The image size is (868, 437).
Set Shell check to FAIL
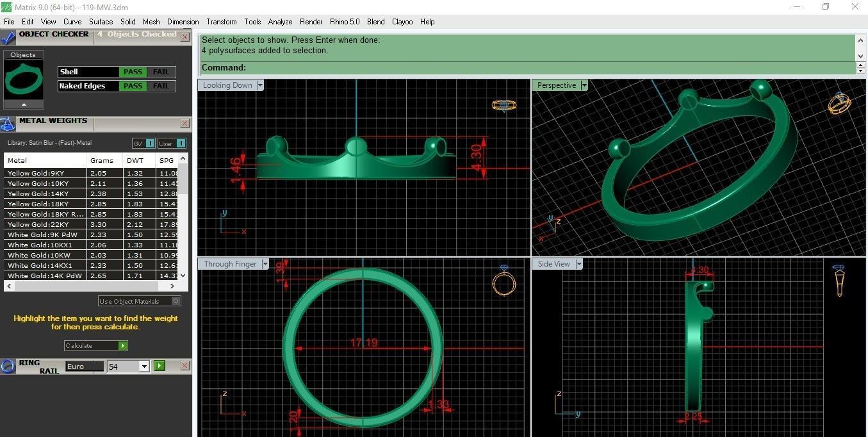[x=161, y=72]
